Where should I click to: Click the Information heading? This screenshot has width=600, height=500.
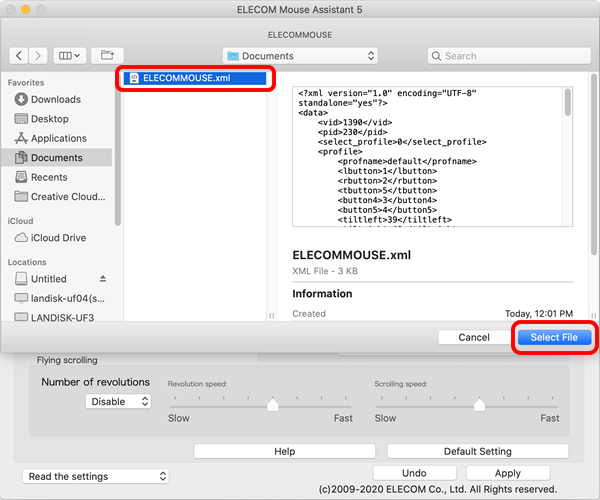[x=322, y=294]
